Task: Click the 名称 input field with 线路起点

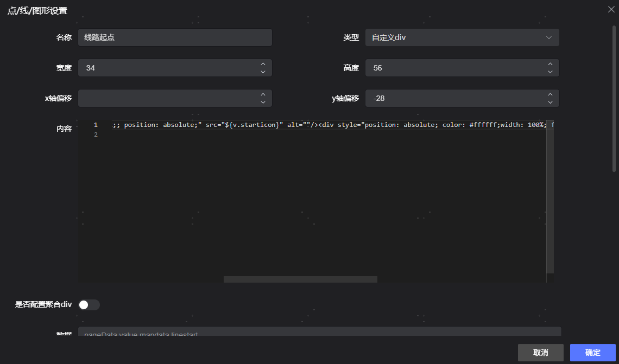Action: tap(174, 37)
